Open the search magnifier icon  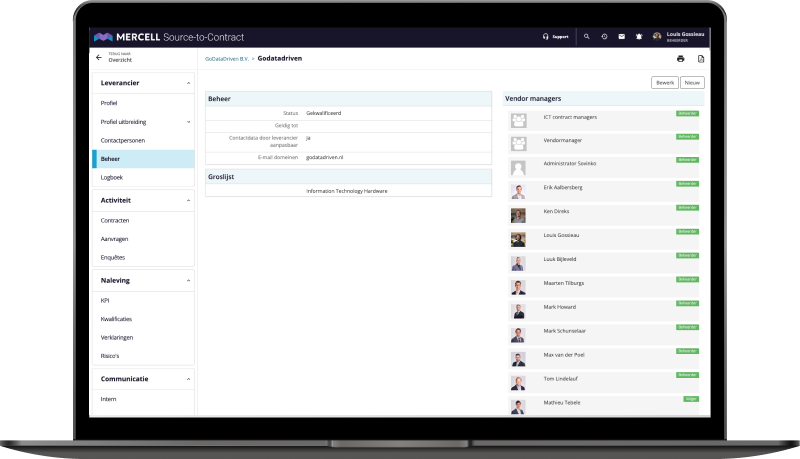click(x=587, y=36)
